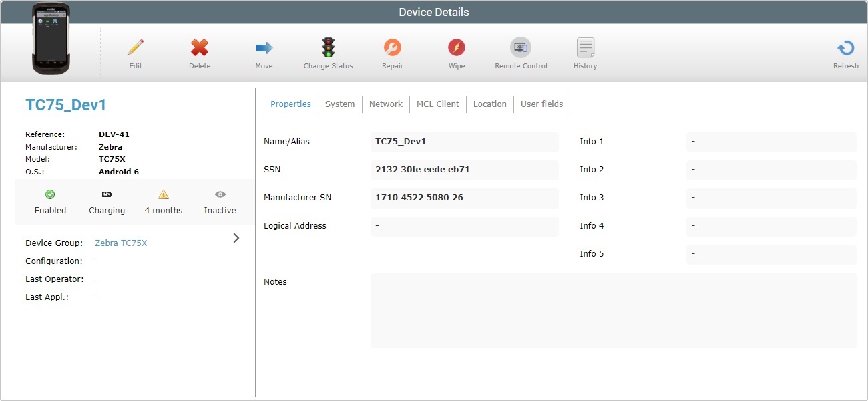Launch Remote Control for the device
This screenshot has width=868, height=401.
point(521,53)
